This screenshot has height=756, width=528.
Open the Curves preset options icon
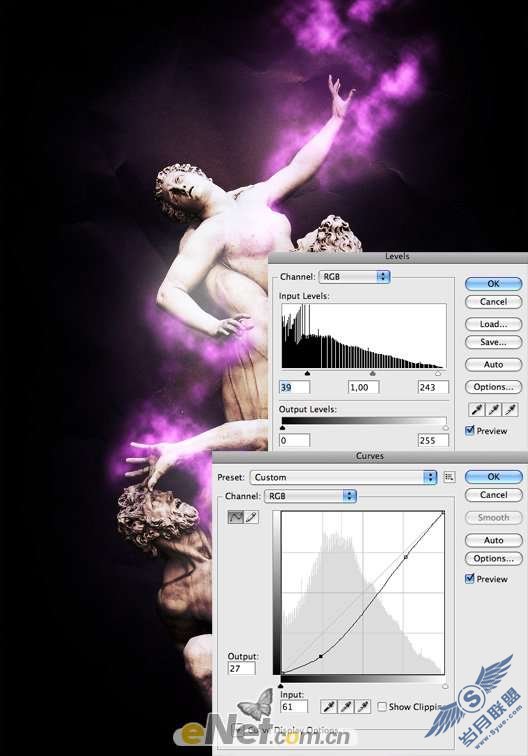tap(449, 477)
